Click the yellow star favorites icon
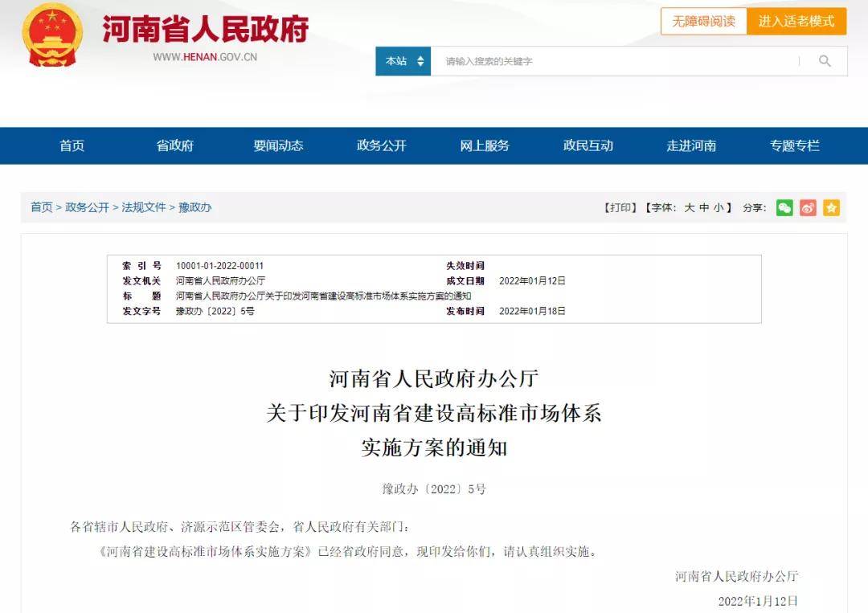The width and height of the screenshot is (868, 613). point(831,208)
